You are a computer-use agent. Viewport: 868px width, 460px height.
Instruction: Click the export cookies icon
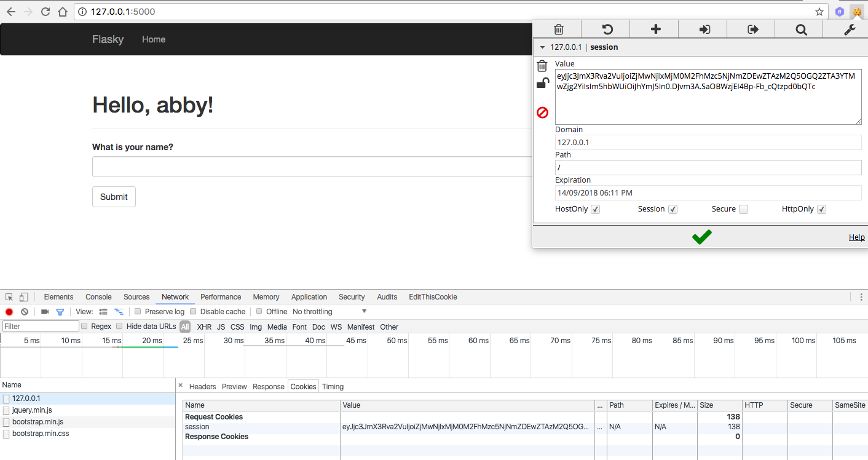[752, 30]
